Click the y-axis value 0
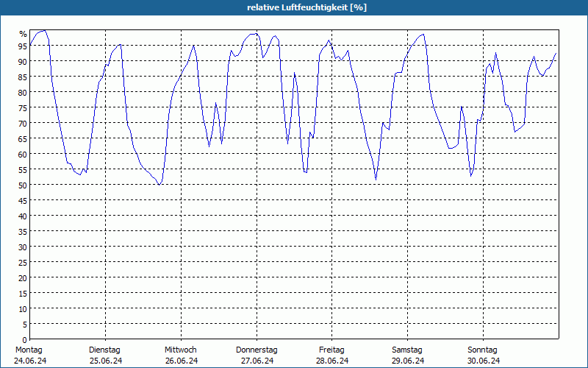The width and height of the screenshot is (588, 368). click(25, 340)
